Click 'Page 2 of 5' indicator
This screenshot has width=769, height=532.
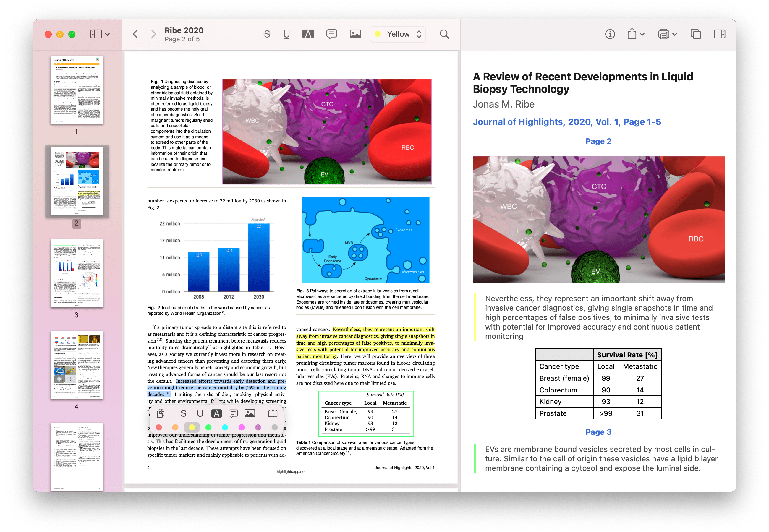click(182, 39)
